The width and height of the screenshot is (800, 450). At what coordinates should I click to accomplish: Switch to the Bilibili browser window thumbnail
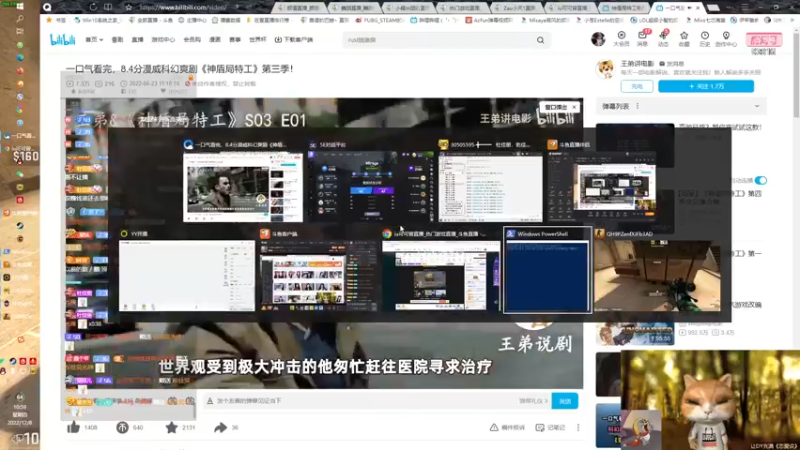point(243,181)
